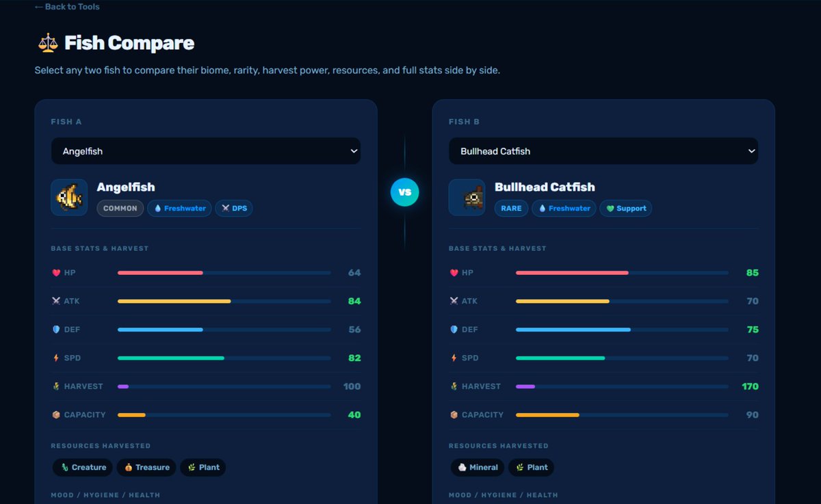Click the Angelfish pixel-art thumbnail
The image size is (821, 504).
point(69,198)
